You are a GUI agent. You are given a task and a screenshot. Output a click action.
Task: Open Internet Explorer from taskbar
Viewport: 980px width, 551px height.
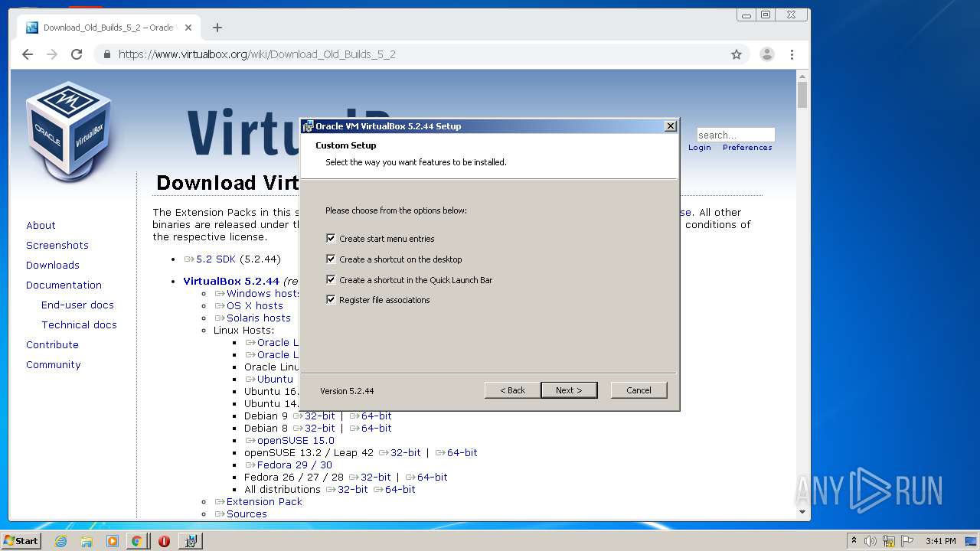pyautogui.click(x=60, y=541)
